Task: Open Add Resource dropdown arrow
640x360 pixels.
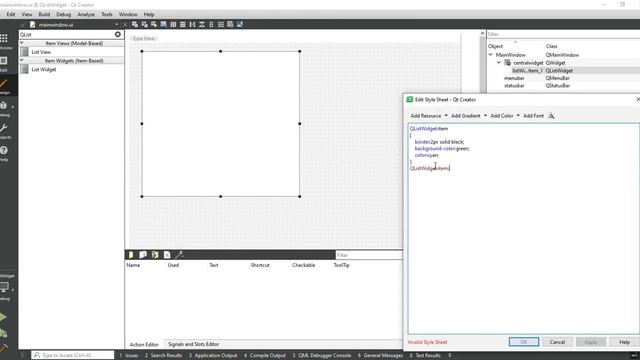Action: [x=446, y=116]
